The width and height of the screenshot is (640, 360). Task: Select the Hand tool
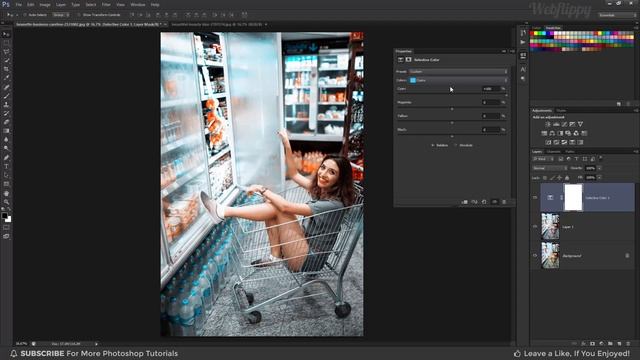click(6, 193)
